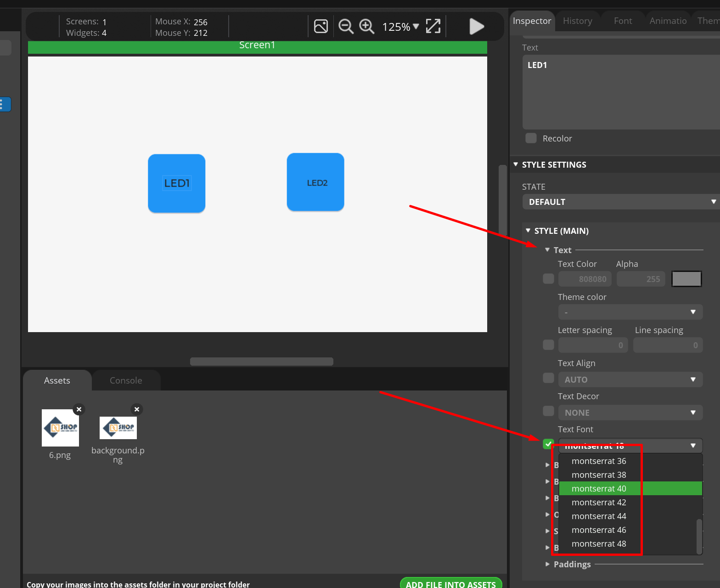This screenshot has width=720, height=588.
Task: Remove the 6.png asset
Action: coord(79,409)
